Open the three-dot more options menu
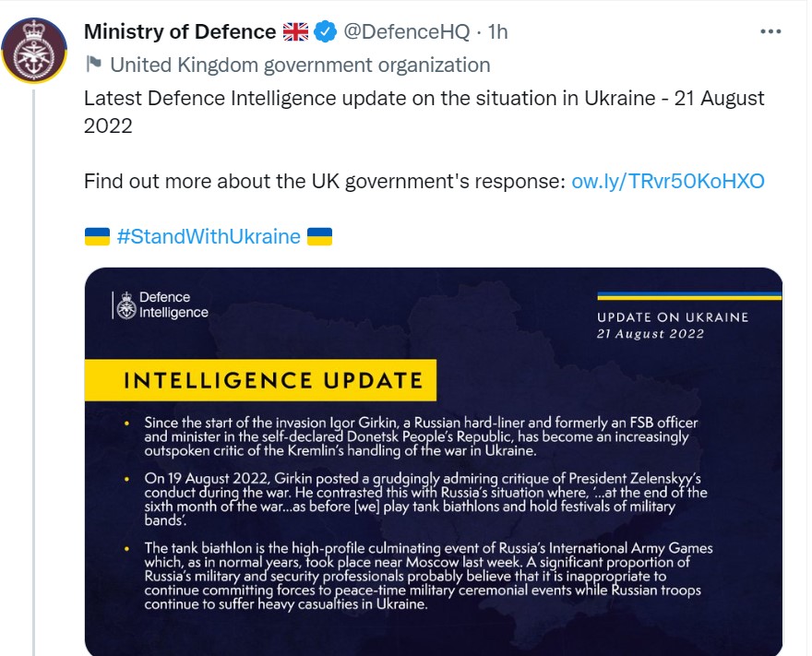 click(x=770, y=31)
